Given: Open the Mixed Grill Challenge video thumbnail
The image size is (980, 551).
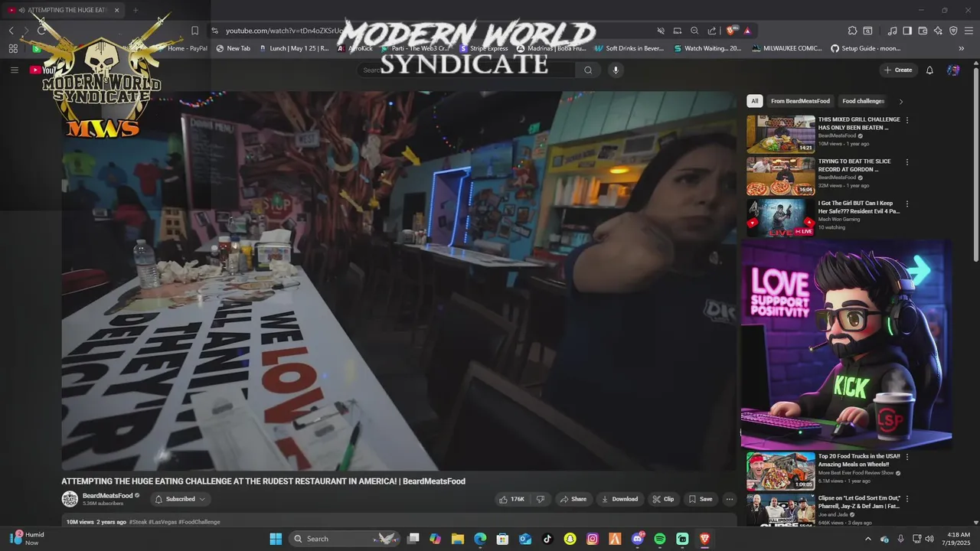Looking at the screenshot, I should [781, 134].
